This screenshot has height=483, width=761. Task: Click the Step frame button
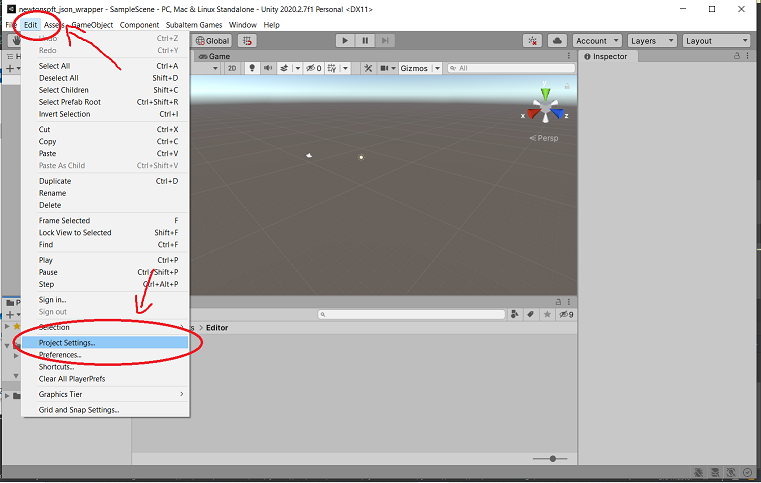click(385, 41)
